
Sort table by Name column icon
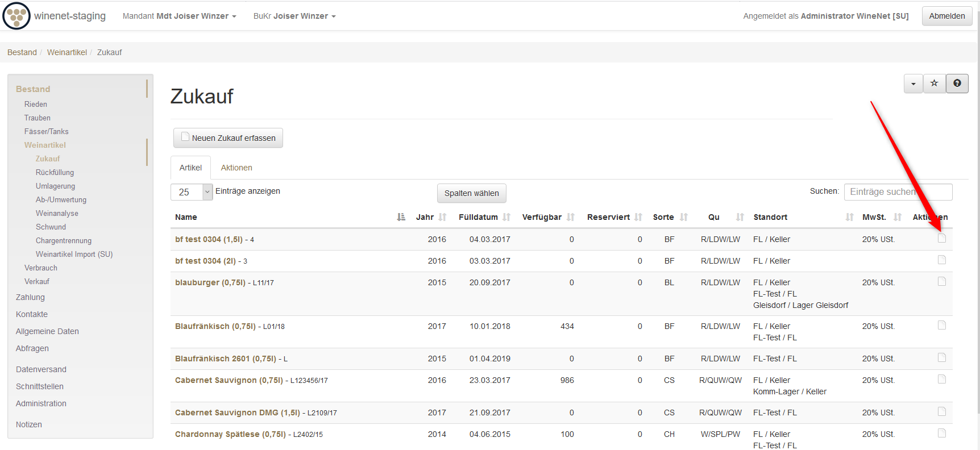coord(401,217)
